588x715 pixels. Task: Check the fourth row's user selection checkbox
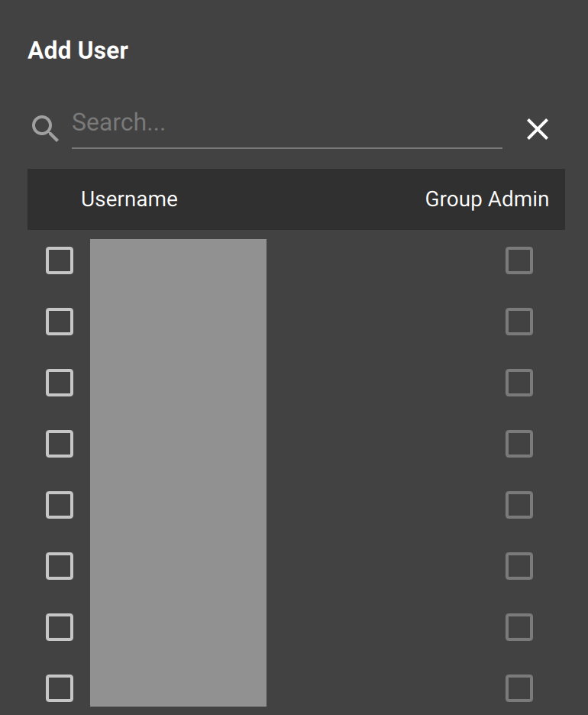[60, 444]
